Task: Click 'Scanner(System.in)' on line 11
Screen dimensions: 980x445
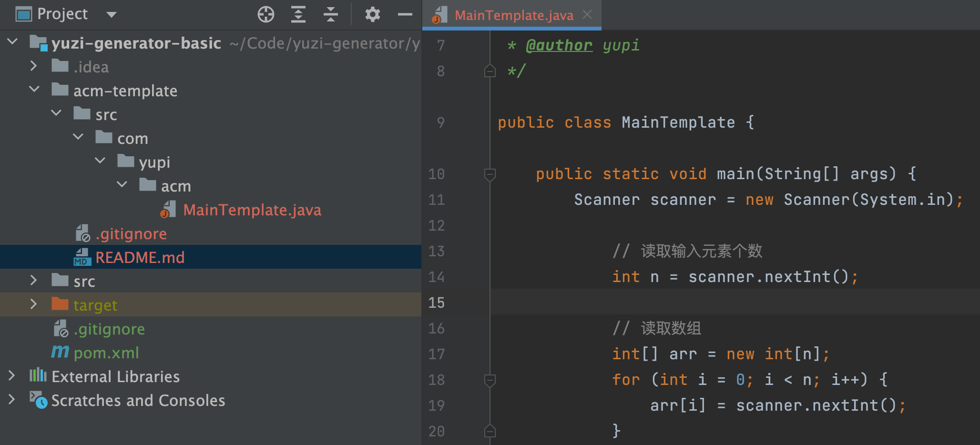Action: [x=869, y=200]
